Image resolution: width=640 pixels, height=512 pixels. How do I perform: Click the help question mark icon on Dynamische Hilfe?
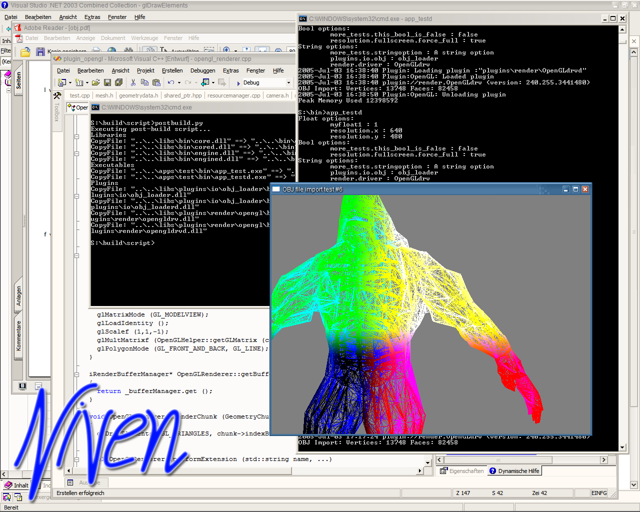pyautogui.click(x=493, y=471)
